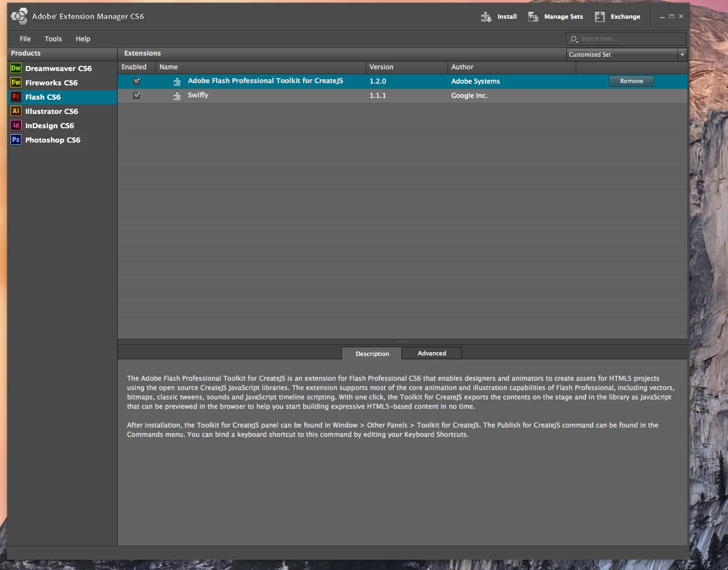
Task: Click version 1.1.1 cell
Action: pyautogui.click(x=378, y=96)
